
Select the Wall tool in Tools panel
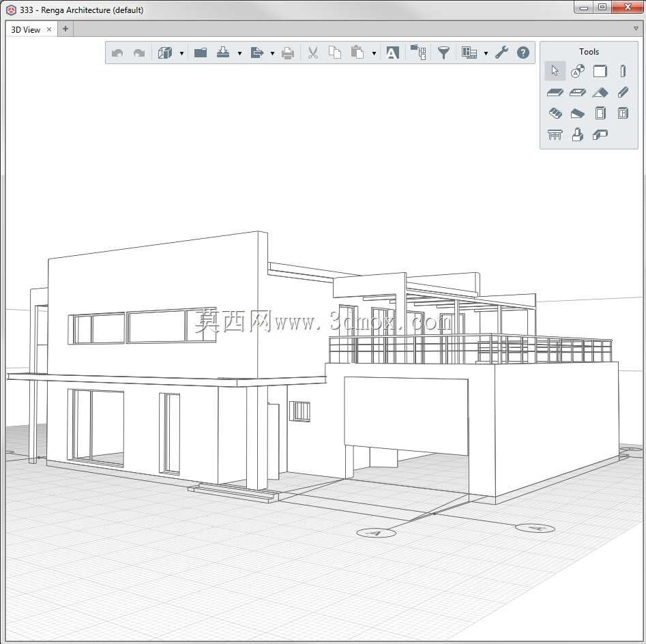(x=600, y=71)
